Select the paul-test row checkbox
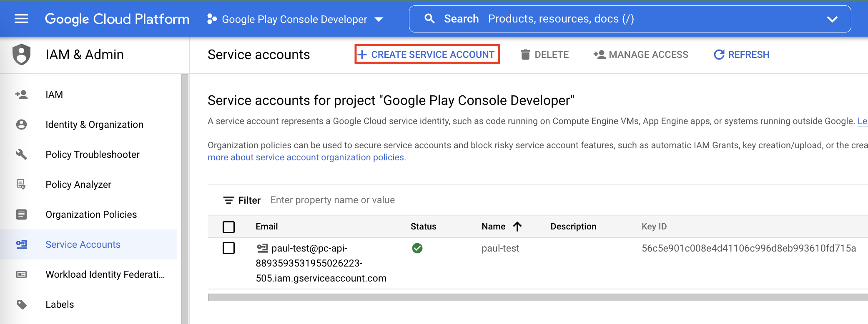Viewport: 868px width, 324px height. click(228, 248)
